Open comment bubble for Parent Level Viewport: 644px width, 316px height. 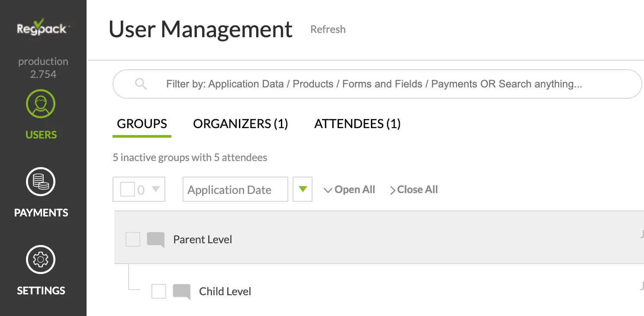[156, 240]
